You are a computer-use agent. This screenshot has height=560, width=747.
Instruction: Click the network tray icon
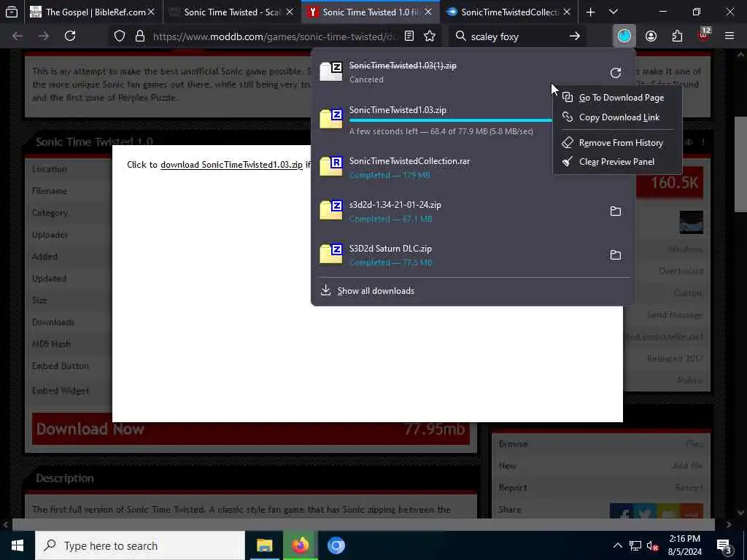click(x=635, y=545)
